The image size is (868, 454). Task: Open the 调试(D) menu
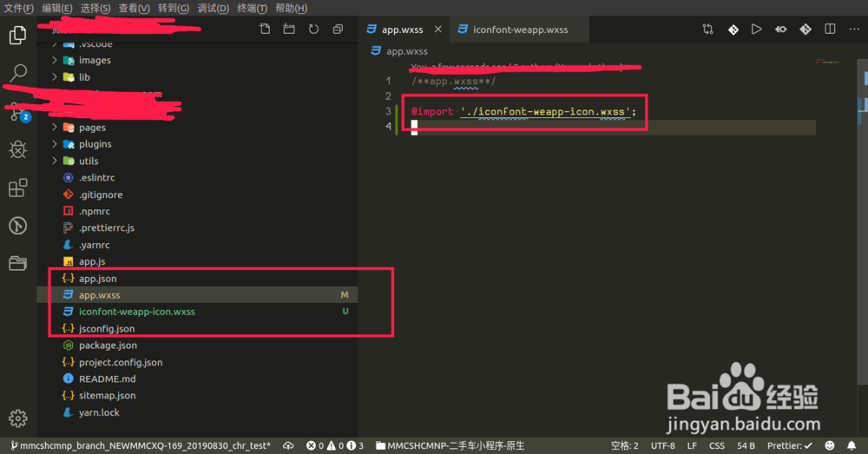point(214,8)
